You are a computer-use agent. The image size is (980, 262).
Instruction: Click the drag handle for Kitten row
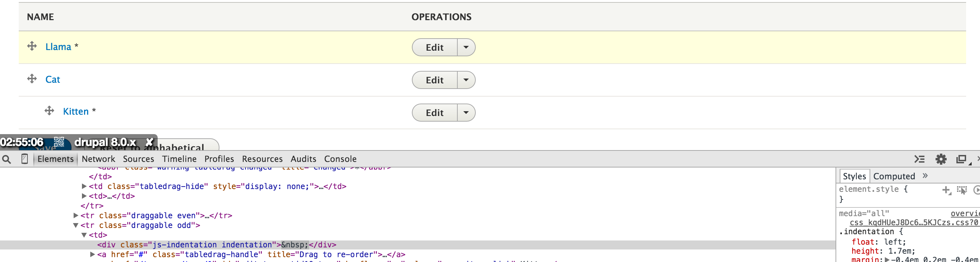click(49, 111)
